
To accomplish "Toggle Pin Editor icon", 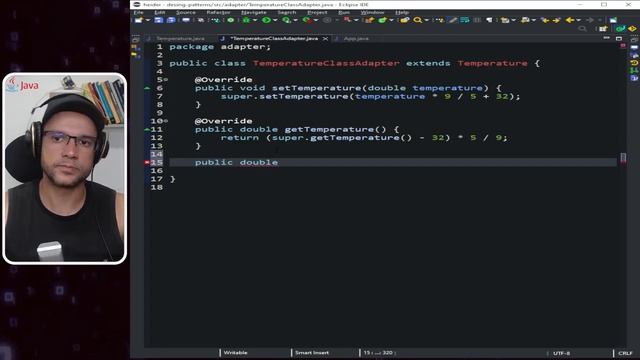I will [x=613, y=20].
